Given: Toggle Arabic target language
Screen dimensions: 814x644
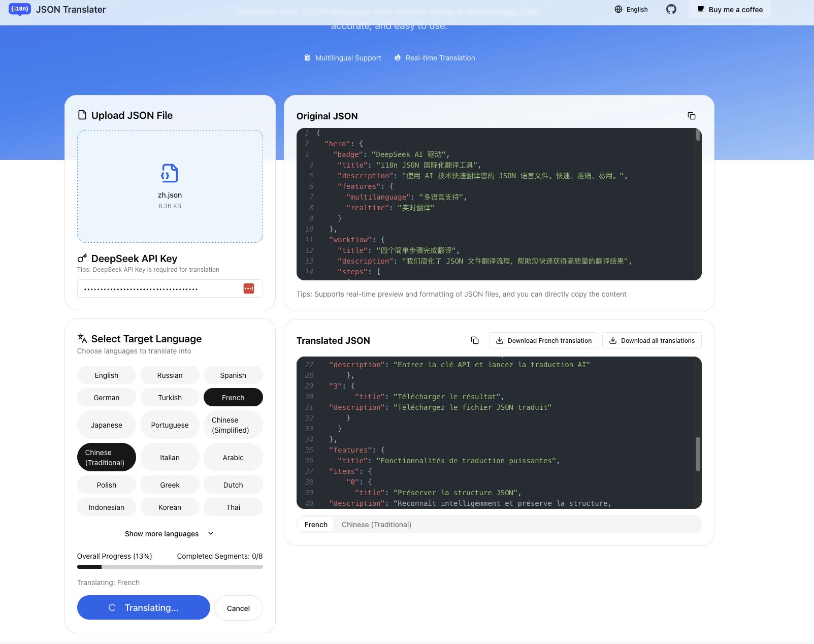Looking at the screenshot, I should [x=233, y=457].
